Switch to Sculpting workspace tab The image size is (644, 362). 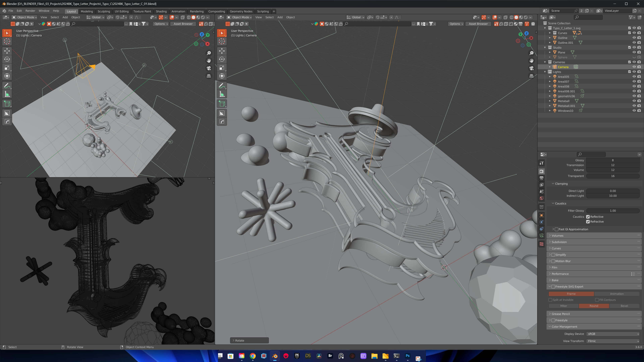point(104,11)
